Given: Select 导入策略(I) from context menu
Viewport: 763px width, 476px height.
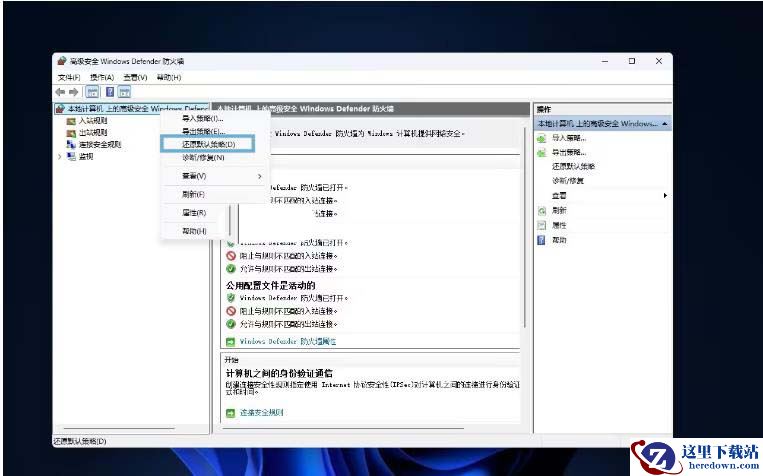Looking at the screenshot, I should tap(203, 119).
